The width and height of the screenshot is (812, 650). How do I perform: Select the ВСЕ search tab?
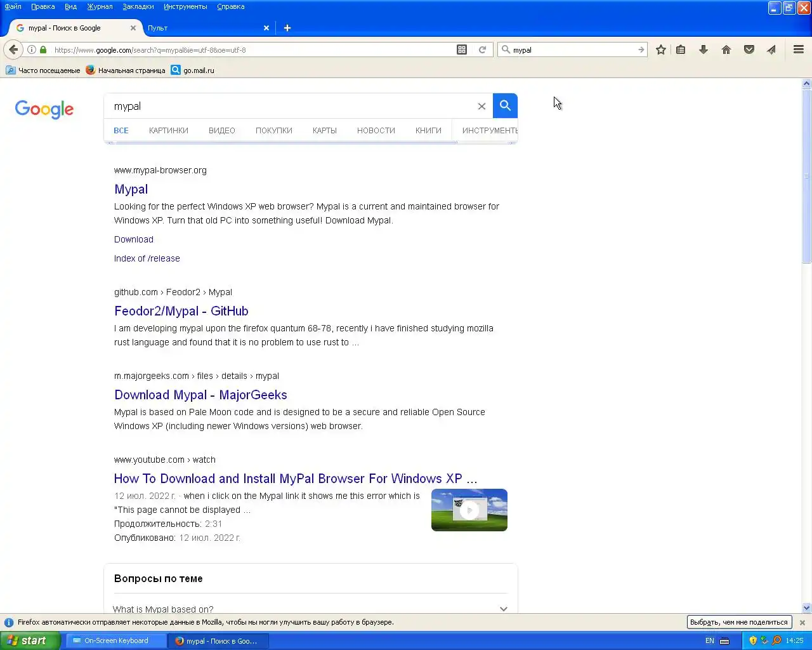click(121, 130)
